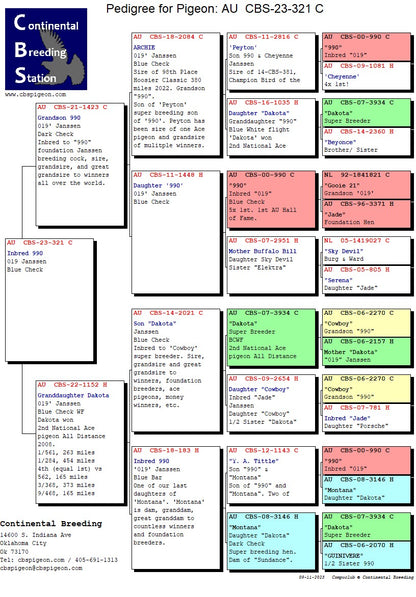This screenshot has width=416, height=597.
Task: Click the red "990" 1st AU Hall of Fame box
Action: (x=271, y=199)
